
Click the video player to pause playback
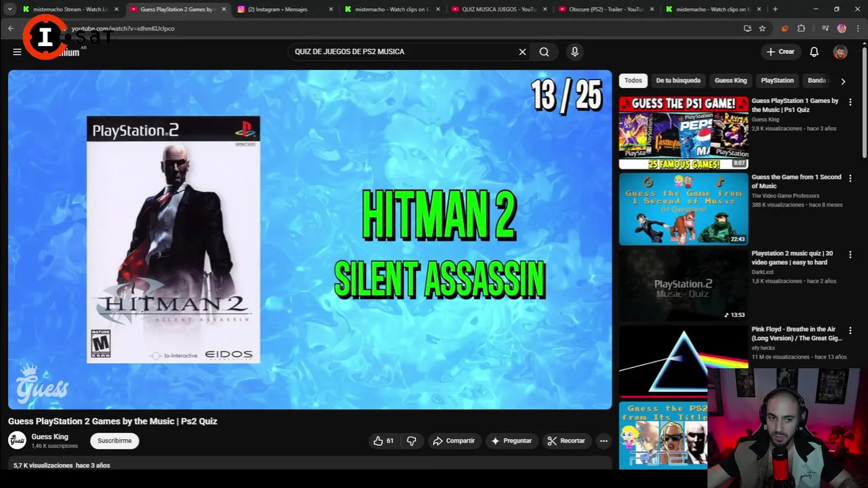pyautogui.click(x=310, y=239)
